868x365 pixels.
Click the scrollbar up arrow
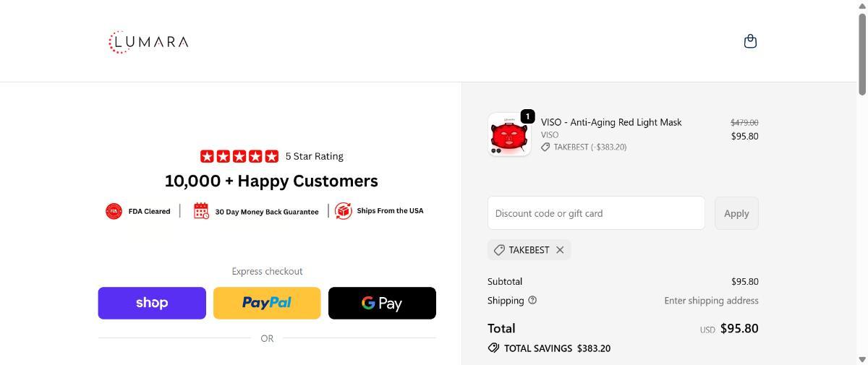pos(861,5)
